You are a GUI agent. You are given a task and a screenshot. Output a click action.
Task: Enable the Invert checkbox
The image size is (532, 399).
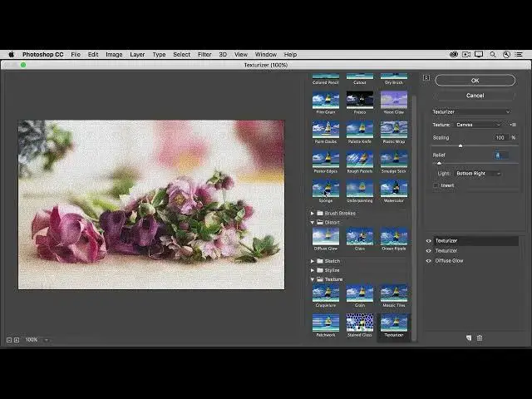pyautogui.click(x=436, y=185)
